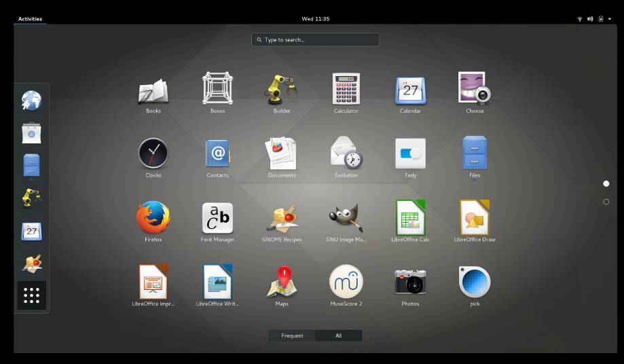The width and height of the screenshot is (624, 364).
Task: Open web browser from the dash
Action: [31, 101]
